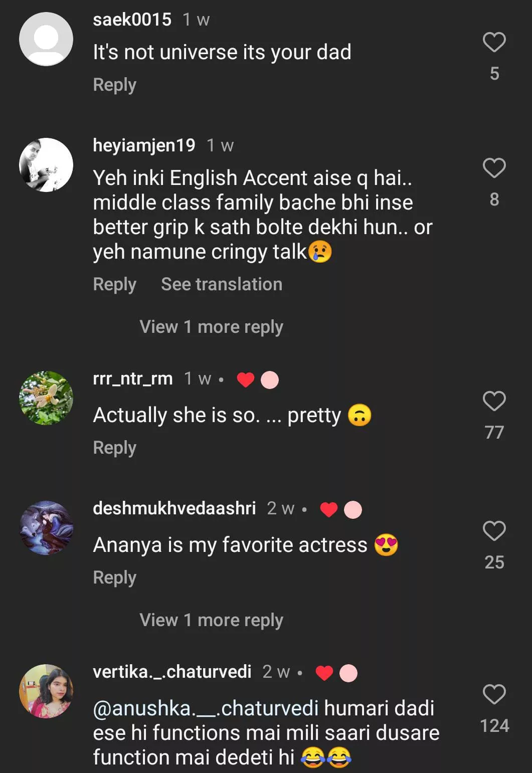Expand replies under heyiamjen19's comment
This screenshot has width=532, height=773.
coord(211,327)
